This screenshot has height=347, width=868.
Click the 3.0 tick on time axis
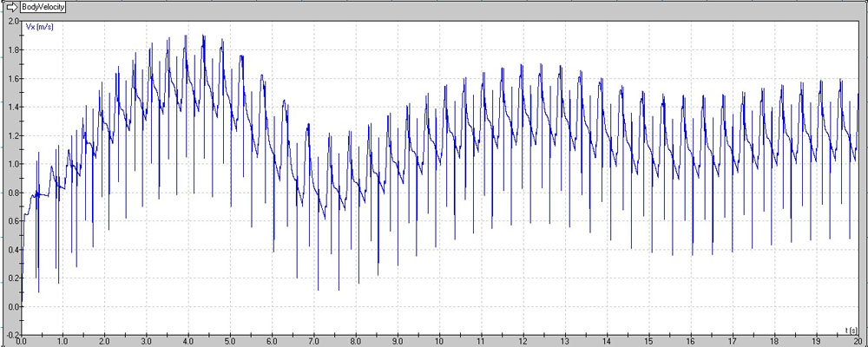point(147,342)
